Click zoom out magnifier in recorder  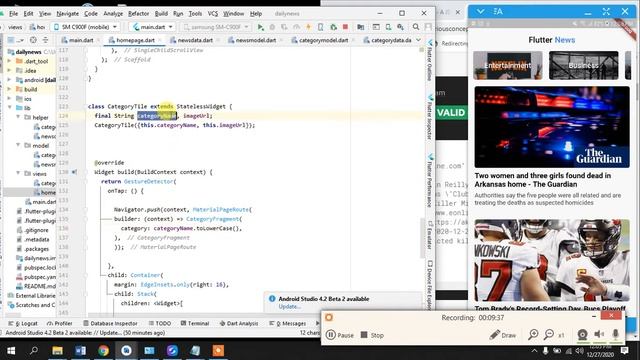click(x=549, y=335)
